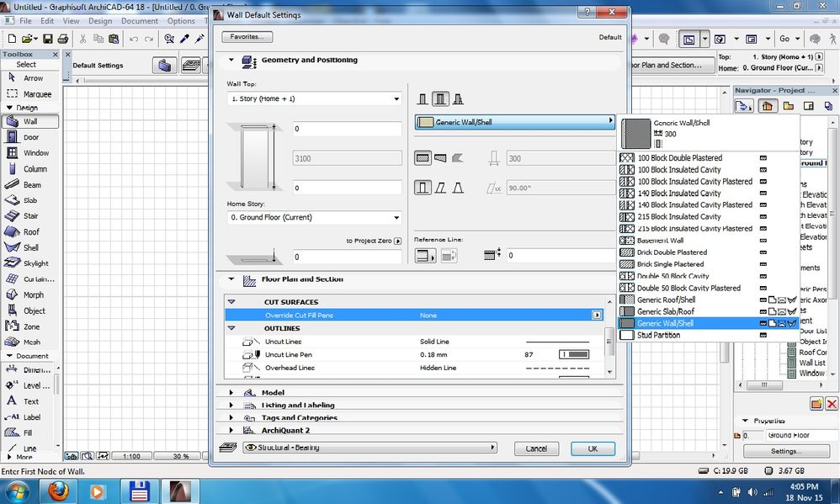Select the Door tool
This screenshot has height=504, width=840.
click(x=29, y=137)
